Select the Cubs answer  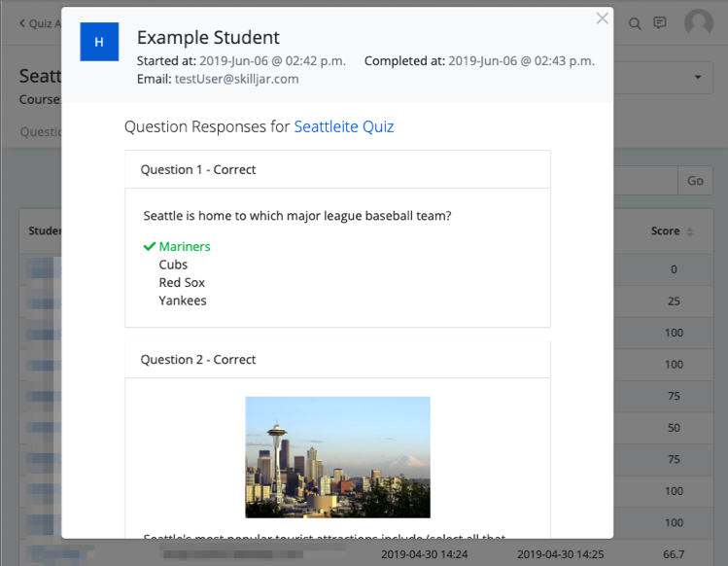click(x=173, y=265)
